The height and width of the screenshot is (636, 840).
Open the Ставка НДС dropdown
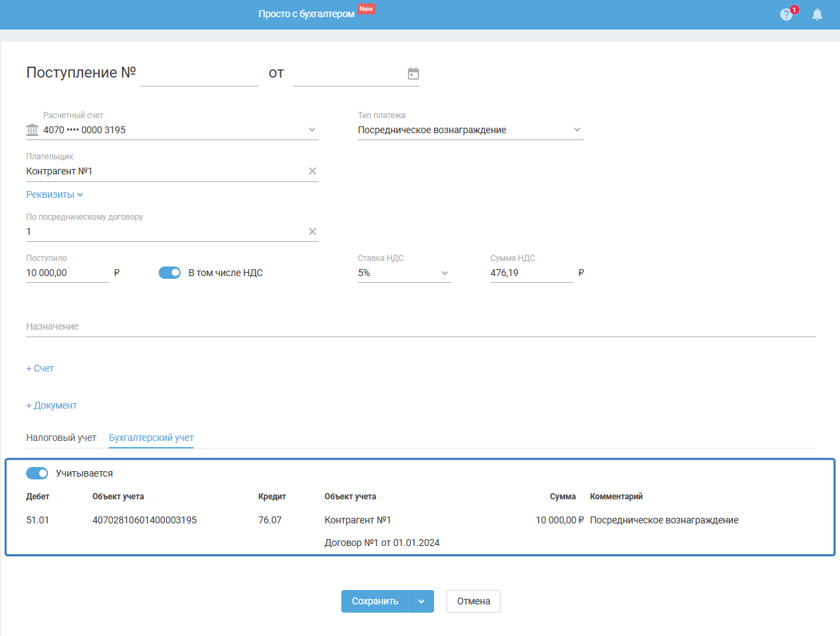(444, 273)
